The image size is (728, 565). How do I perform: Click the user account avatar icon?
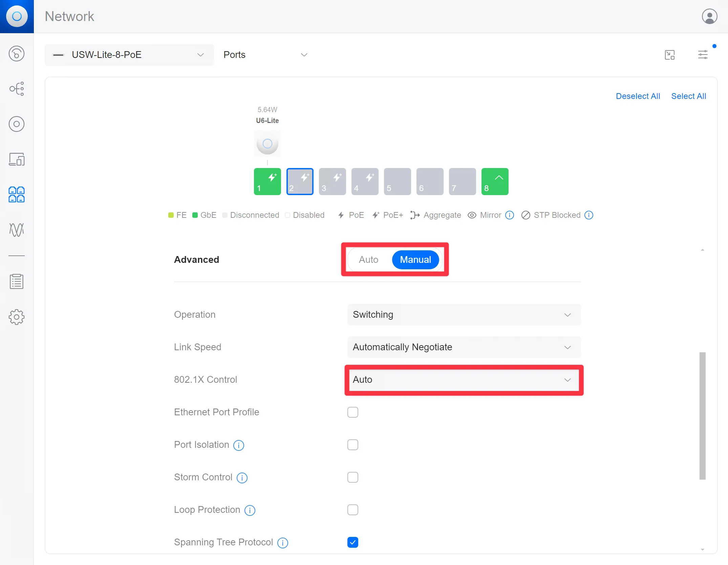(x=709, y=16)
